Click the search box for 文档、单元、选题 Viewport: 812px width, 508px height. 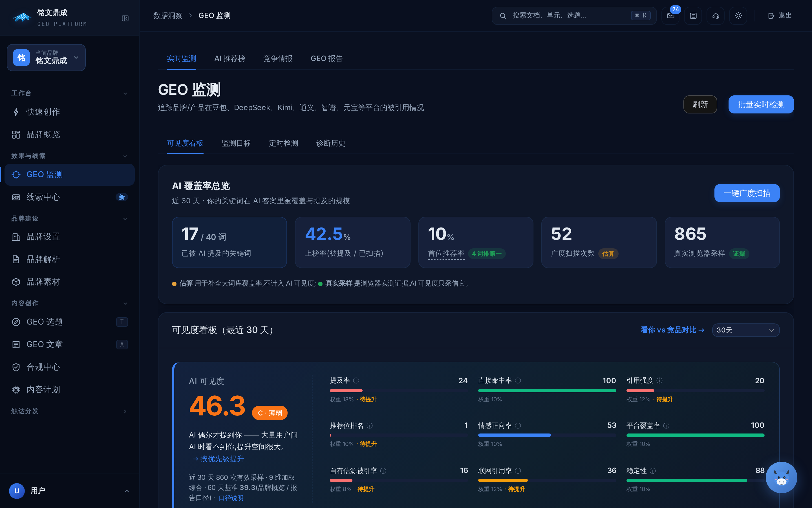[574, 16]
